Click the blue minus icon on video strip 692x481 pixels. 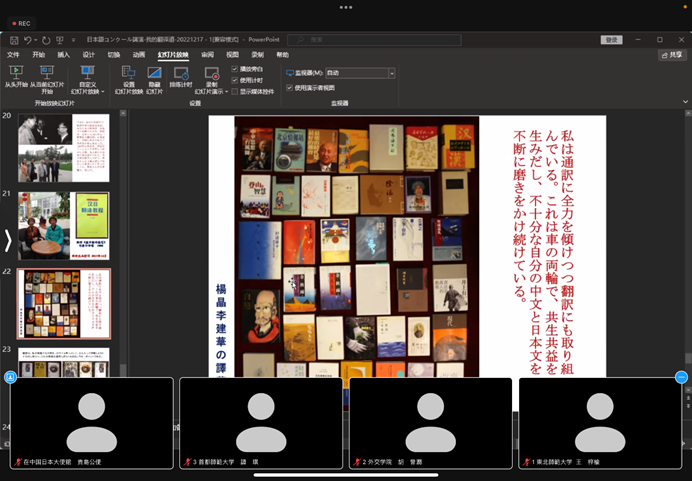[x=681, y=377]
